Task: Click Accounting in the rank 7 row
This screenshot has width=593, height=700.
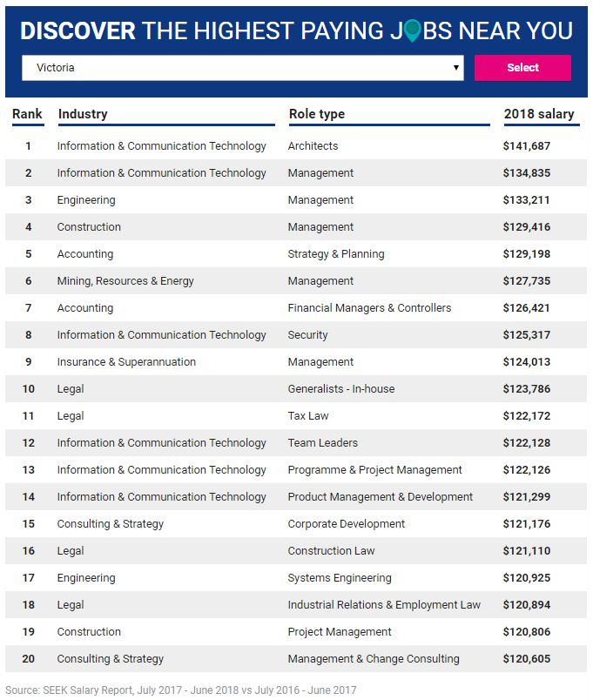Action: coord(84,308)
